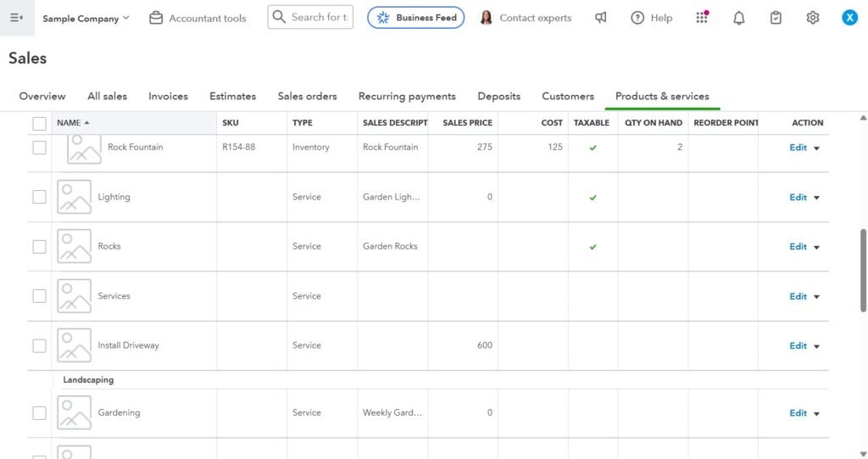Click Edit link for Rocks service
868x459 pixels.
click(798, 247)
